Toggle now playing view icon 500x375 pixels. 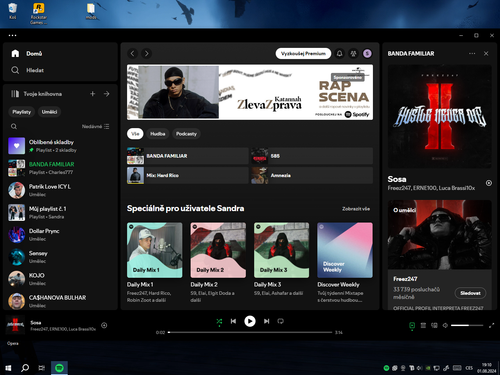point(412,325)
